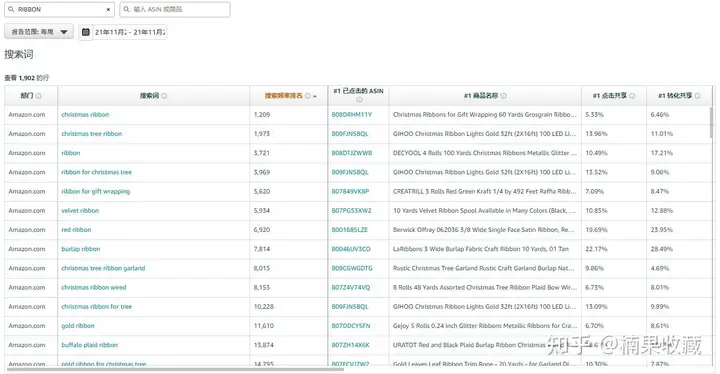Open the christmas ribbon for tree link
Image resolution: width=720 pixels, height=374 pixels.
click(x=96, y=306)
